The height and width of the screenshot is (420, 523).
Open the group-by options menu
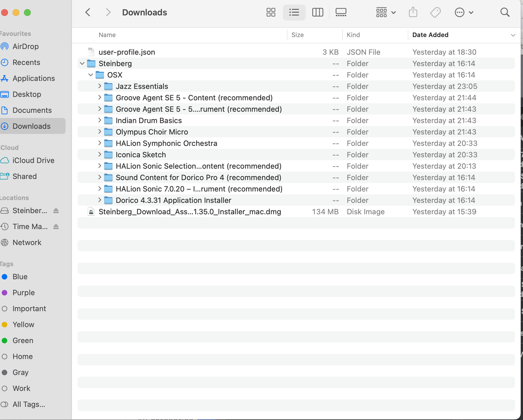[x=386, y=12]
